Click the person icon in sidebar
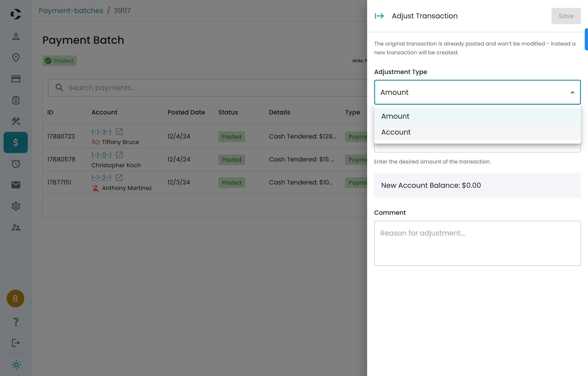 [x=16, y=37]
